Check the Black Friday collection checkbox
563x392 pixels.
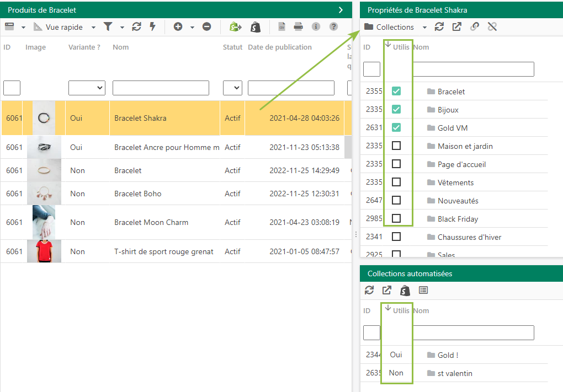coord(396,218)
